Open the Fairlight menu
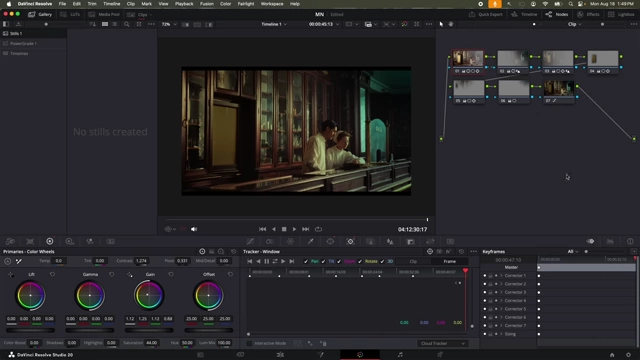 (246, 4)
